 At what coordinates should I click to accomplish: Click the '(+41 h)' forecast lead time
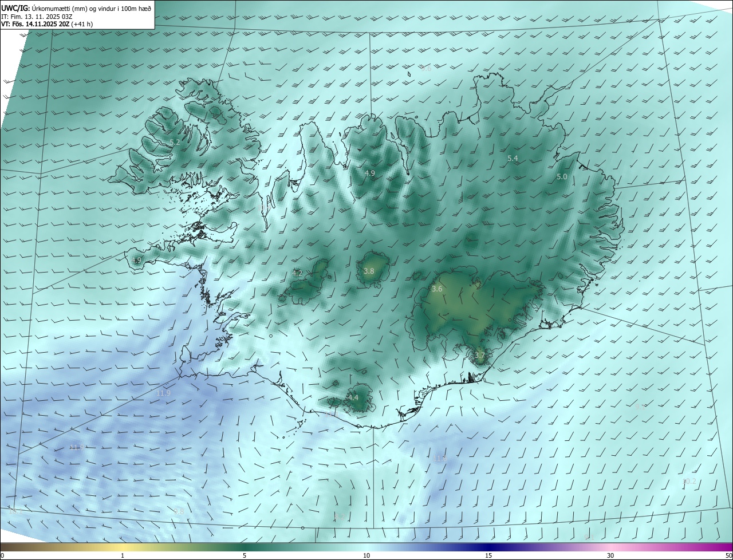coord(82,24)
